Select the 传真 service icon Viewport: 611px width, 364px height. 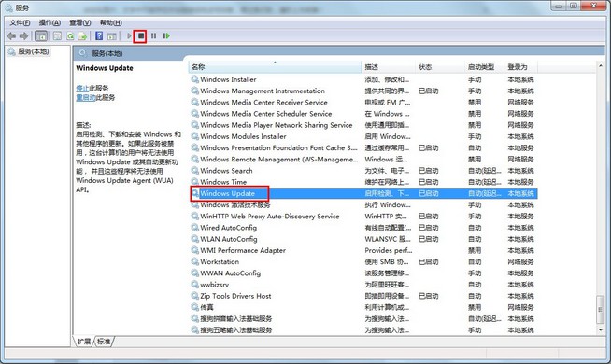tap(194, 307)
